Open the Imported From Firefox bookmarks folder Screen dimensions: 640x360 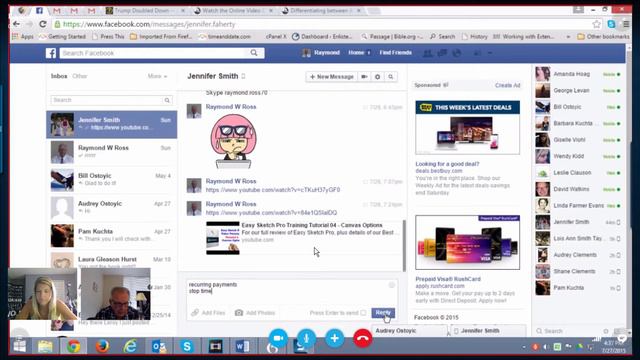coord(161,37)
